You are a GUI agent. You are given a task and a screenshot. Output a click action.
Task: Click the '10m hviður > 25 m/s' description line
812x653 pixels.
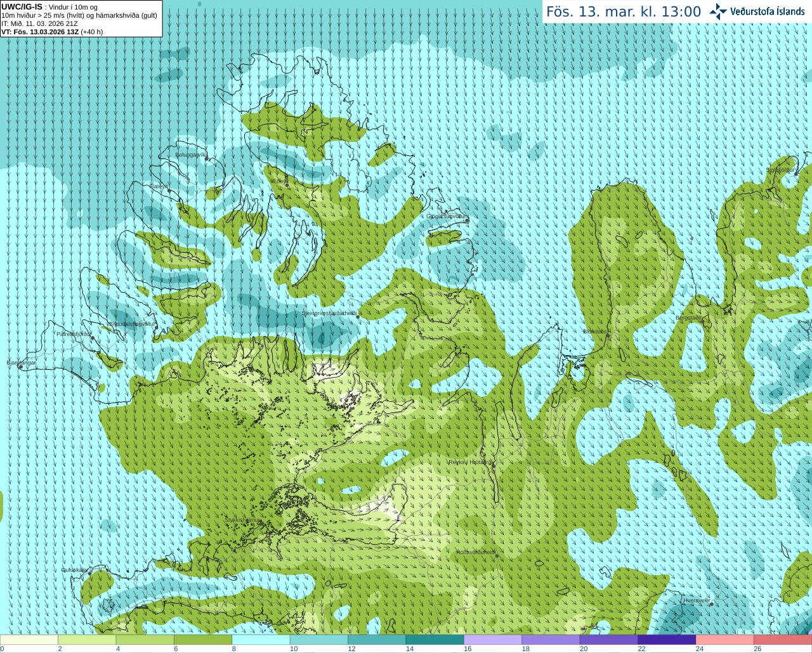[x=80, y=15]
